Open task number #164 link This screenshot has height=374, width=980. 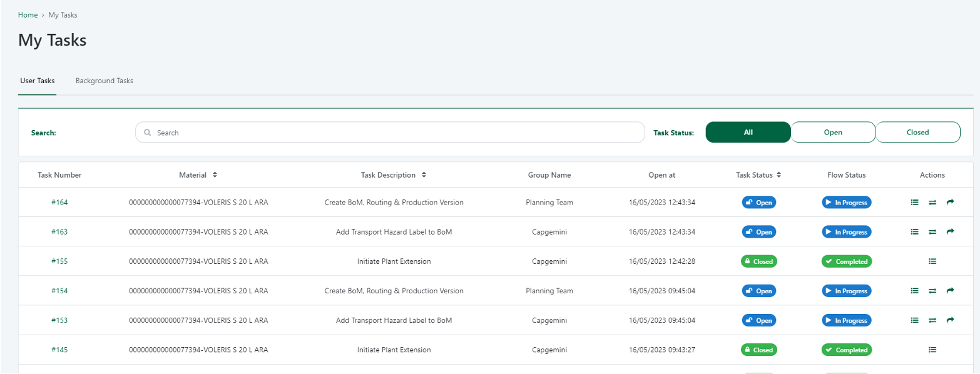pyautogui.click(x=59, y=202)
